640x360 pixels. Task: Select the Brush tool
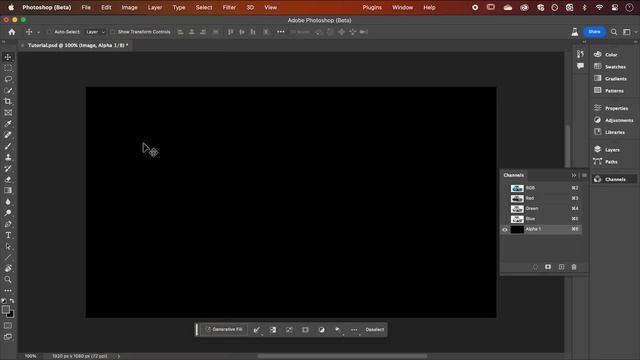point(8,146)
